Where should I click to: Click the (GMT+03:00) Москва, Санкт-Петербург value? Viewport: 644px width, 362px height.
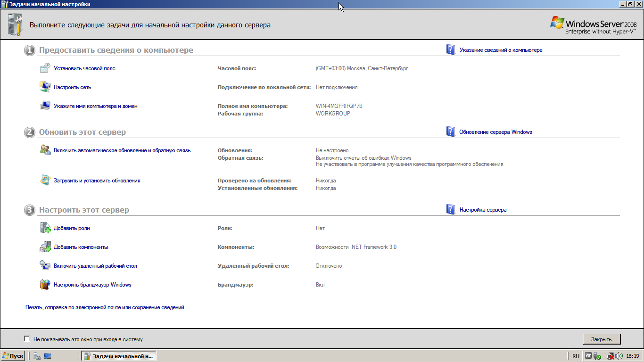coord(362,68)
